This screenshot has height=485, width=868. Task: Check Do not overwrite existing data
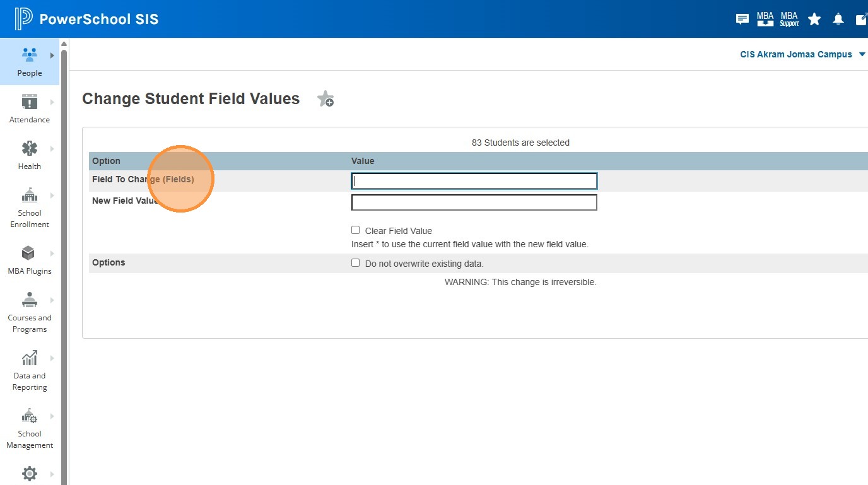[356, 263]
